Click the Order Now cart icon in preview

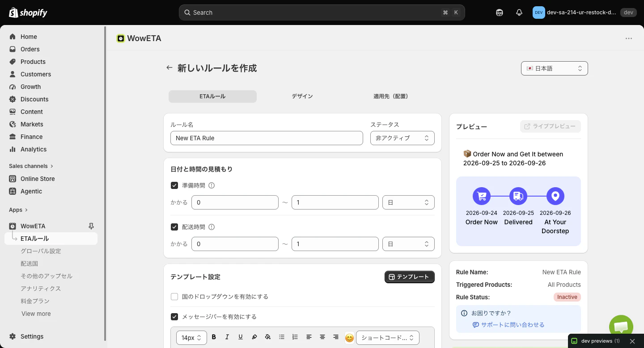482,196
